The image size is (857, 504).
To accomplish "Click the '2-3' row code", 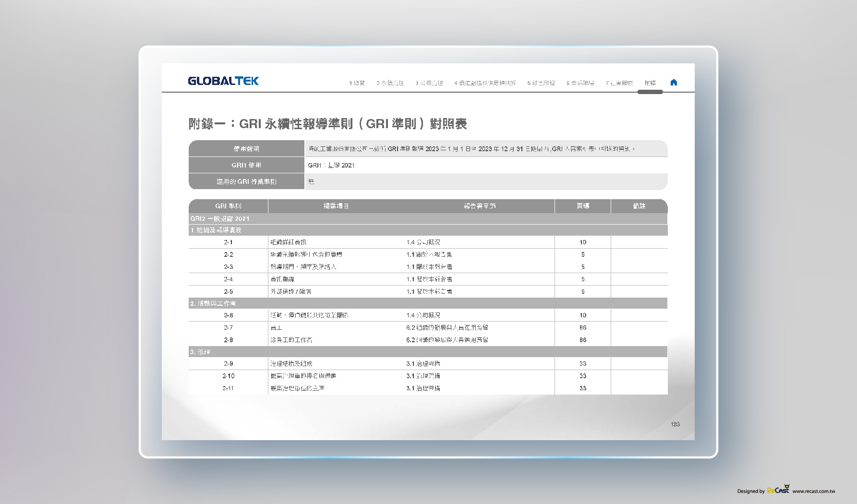I will 228,267.
